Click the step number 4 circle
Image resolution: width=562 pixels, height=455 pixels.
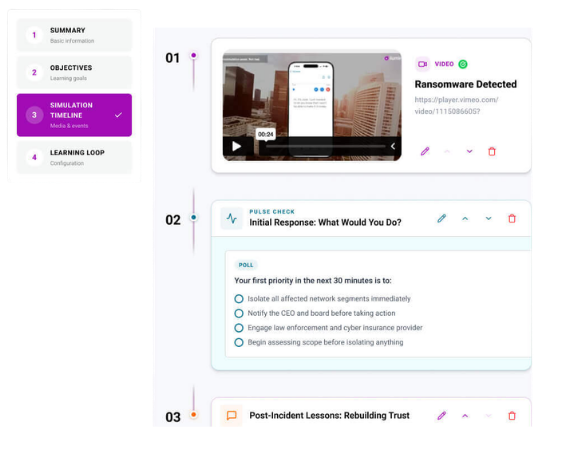click(34, 157)
